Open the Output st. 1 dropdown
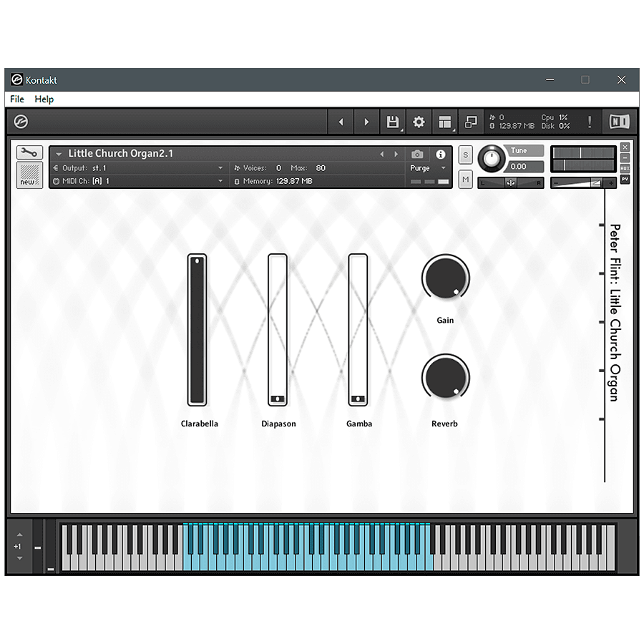Screen dimensions: 644x644 click(x=138, y=168)
